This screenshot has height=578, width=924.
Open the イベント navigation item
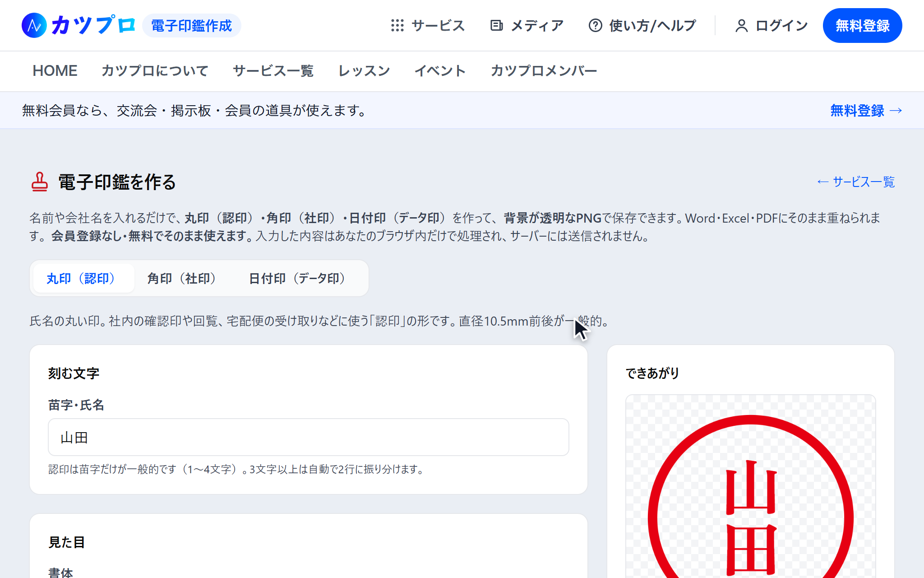[x=440, y=71]
